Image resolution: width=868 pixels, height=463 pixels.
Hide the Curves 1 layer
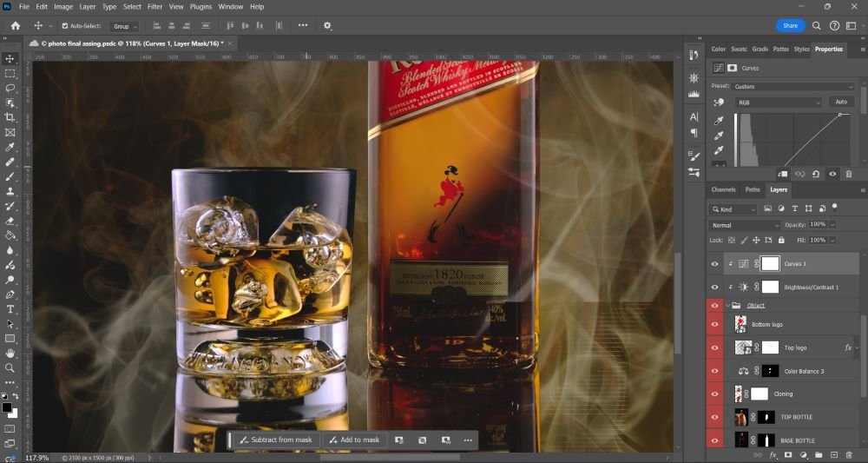715,264
